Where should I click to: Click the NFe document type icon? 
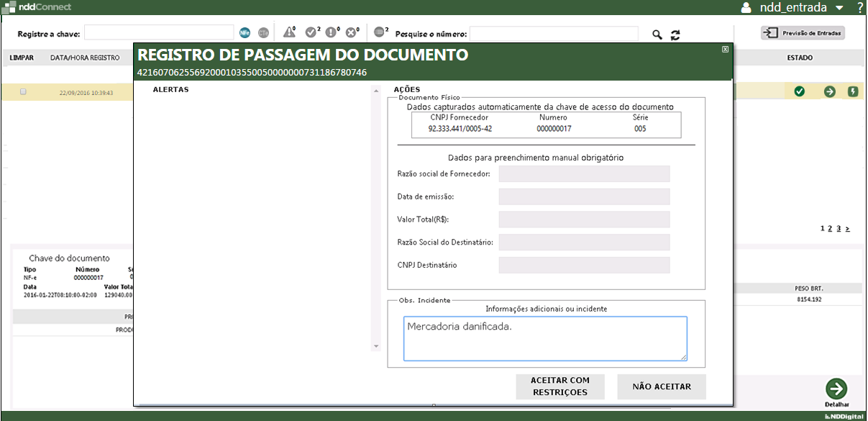245,33
